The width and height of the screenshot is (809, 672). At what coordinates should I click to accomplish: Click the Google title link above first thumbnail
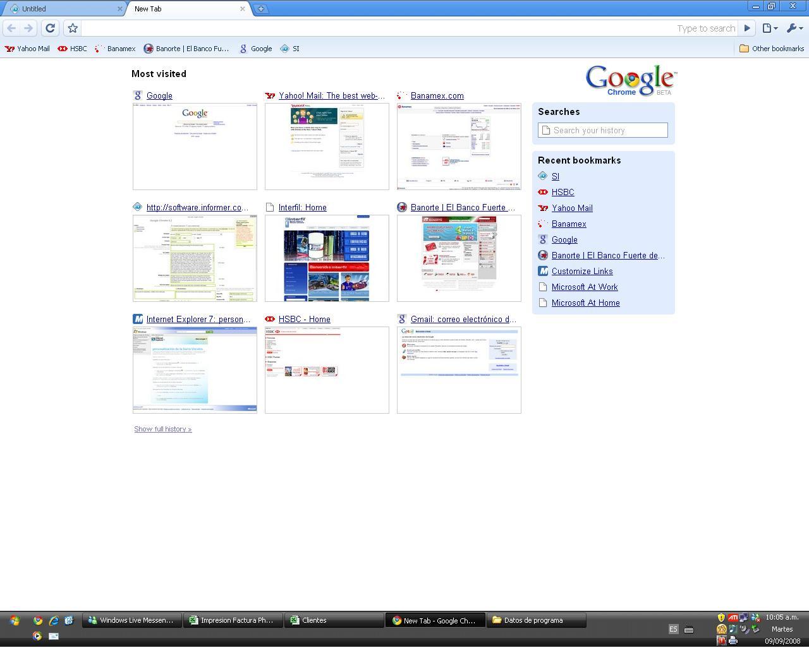coord(159,96)
